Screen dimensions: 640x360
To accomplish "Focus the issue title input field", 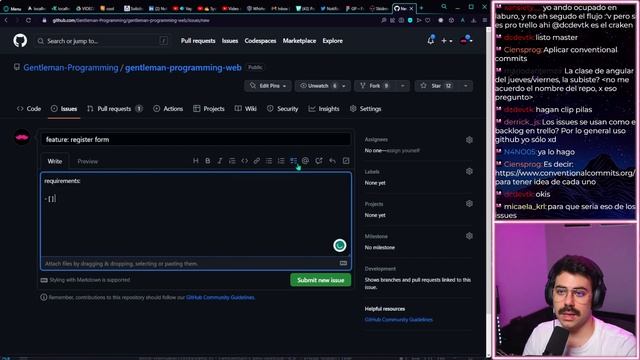I will click(196, 140).
